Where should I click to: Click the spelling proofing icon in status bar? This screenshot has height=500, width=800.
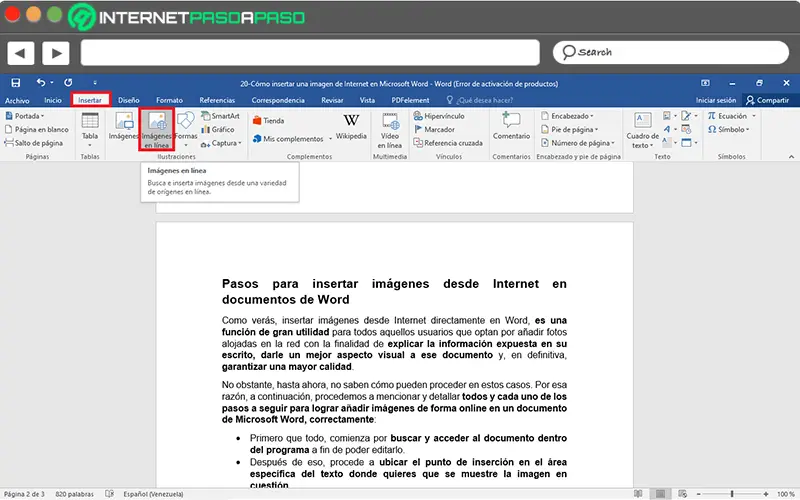pos(109,494)
